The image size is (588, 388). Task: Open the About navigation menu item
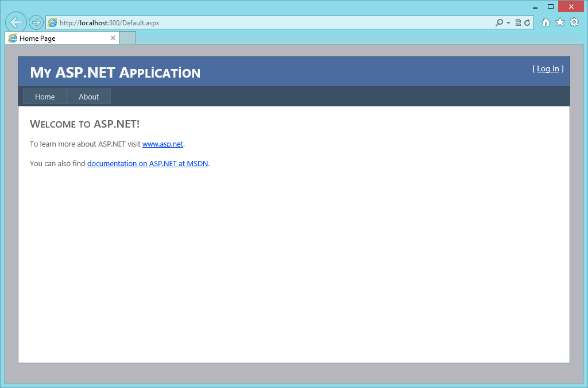click(89, 97)
